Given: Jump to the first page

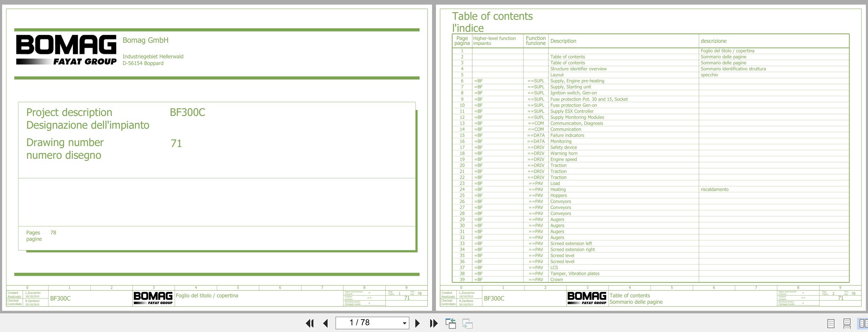Looking at the screenshot, I should [x=310, y=323].
